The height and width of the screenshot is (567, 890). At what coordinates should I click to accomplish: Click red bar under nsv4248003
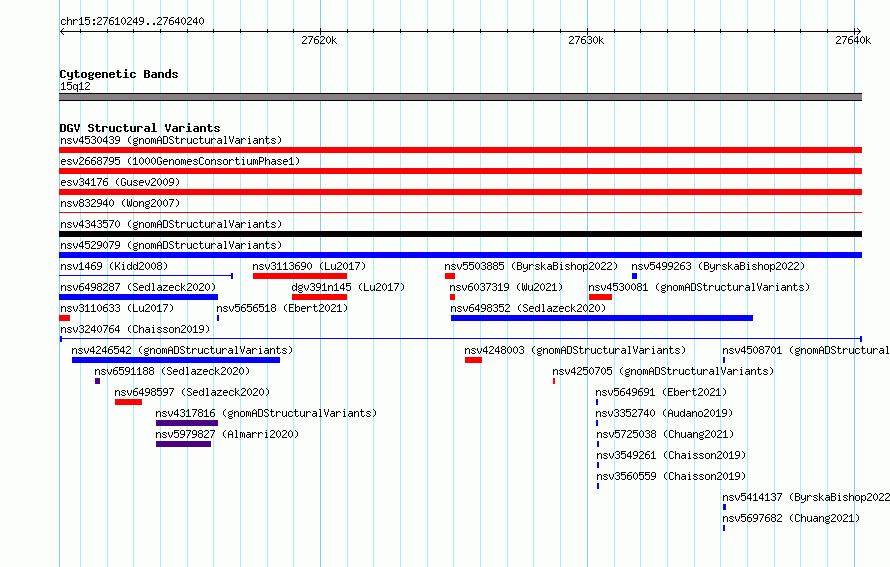tap(473, 360)
